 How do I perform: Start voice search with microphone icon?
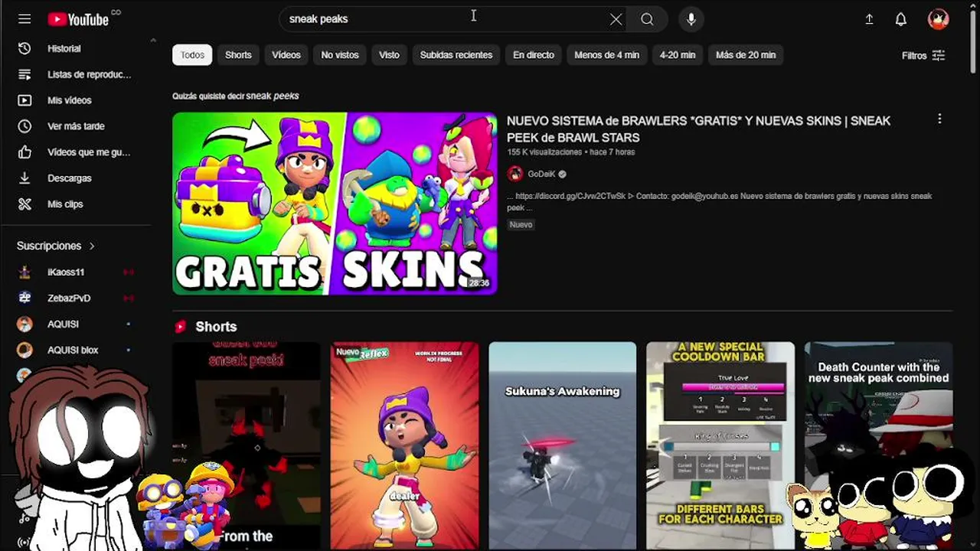(x=691, y=19)
